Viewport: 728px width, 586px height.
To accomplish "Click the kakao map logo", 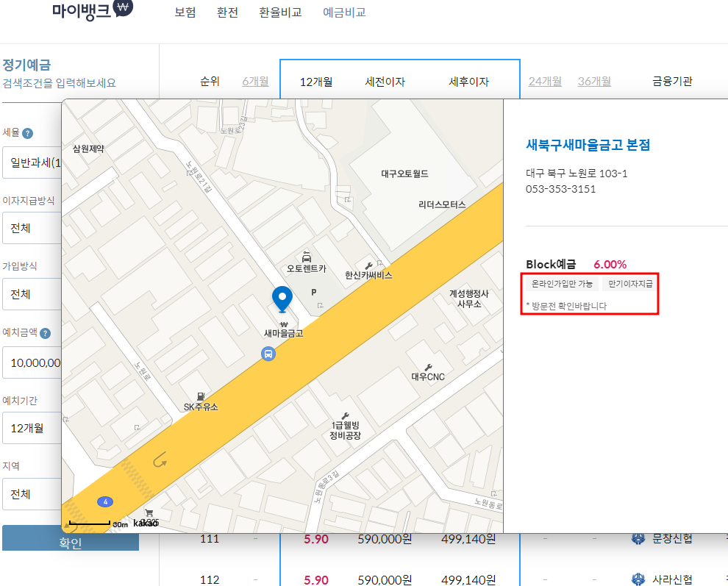I will point(146,524).
